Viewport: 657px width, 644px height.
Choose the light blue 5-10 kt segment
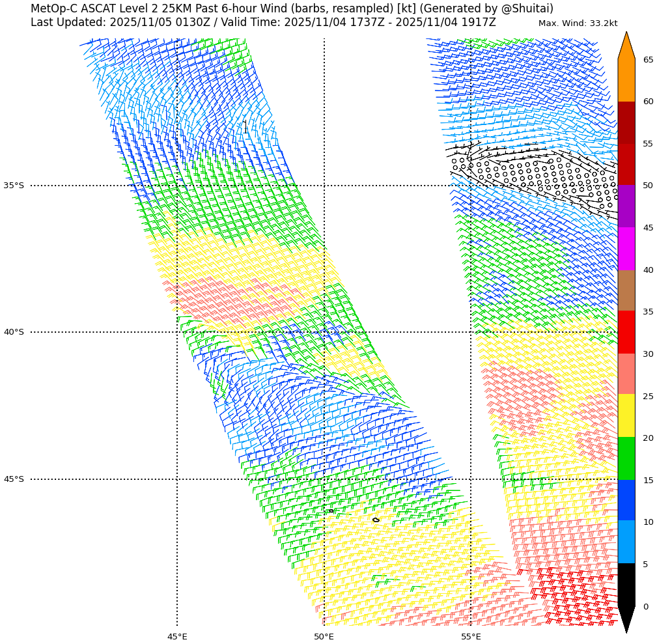626,542
